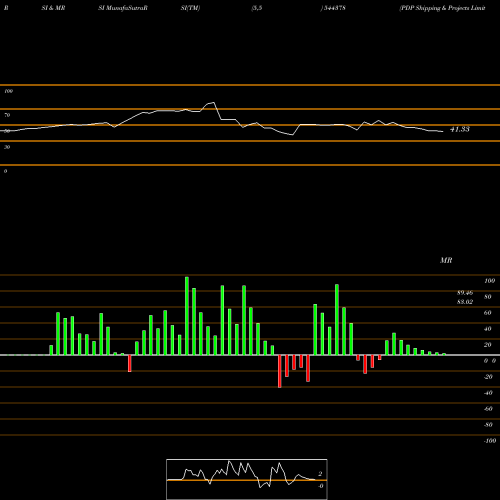This screenshot has height=500, width=500.
Task: Click the MR axis label 20
Action: pos(488,345)
